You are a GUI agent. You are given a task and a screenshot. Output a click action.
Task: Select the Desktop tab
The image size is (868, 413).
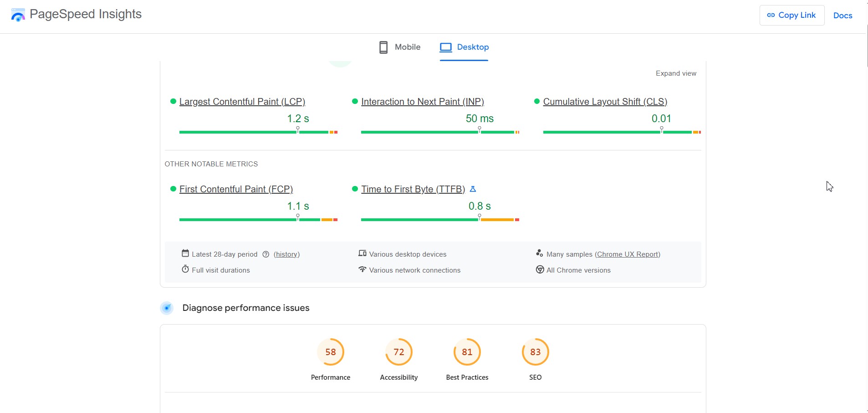pyautogui.click(x=464, y=47)
